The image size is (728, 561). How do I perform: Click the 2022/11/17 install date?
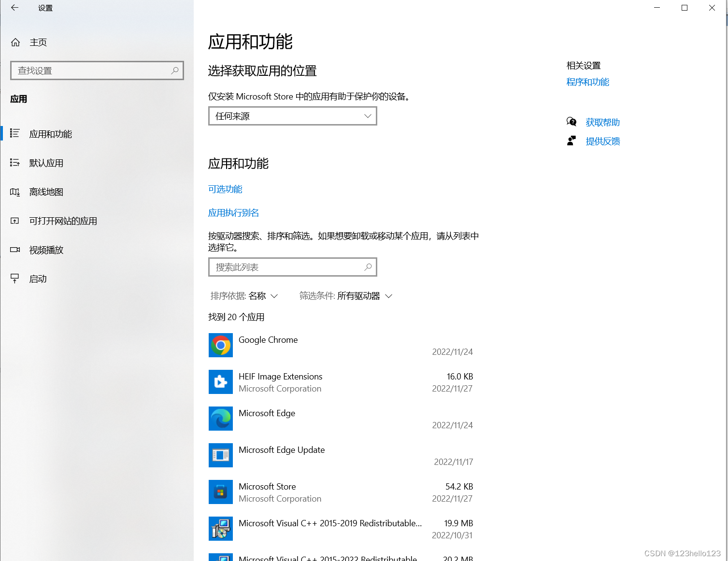[454, 462]
